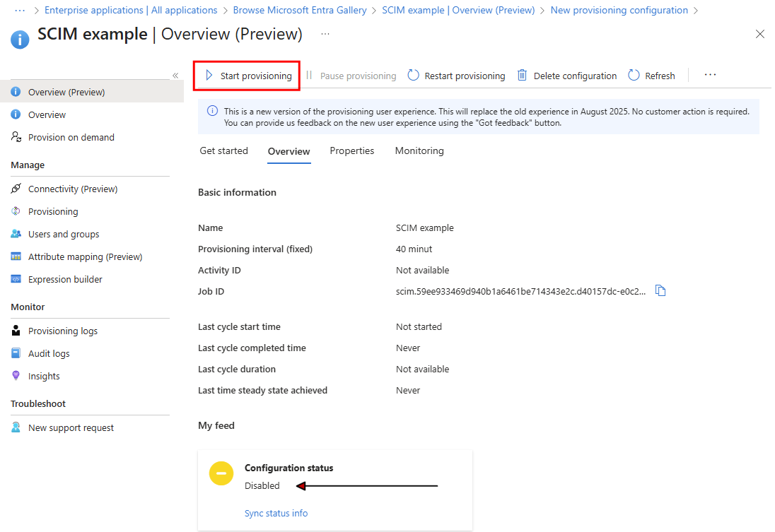Click the Configuration status card heading
Screen dimensions: 775x532
(x=289, y=468)
